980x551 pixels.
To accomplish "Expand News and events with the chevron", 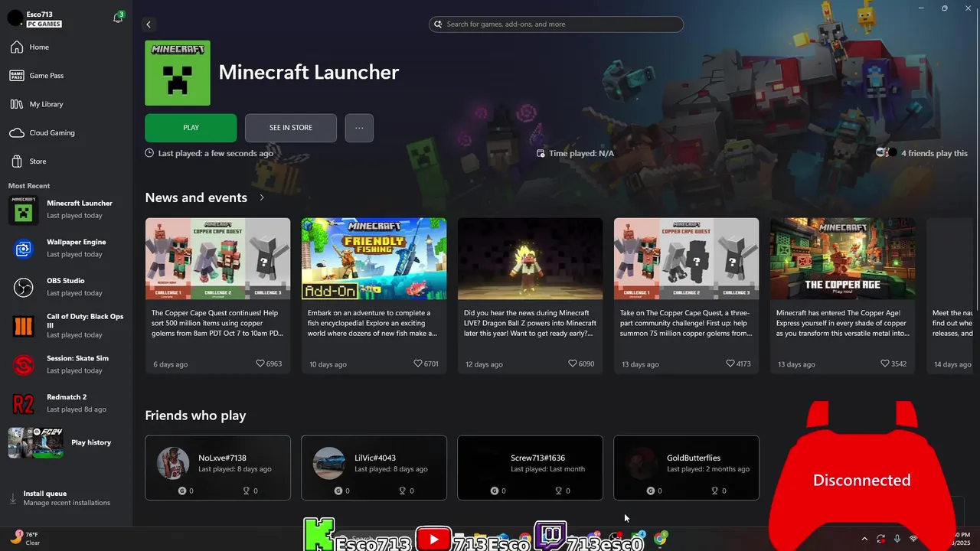I will tap(262, 197).
